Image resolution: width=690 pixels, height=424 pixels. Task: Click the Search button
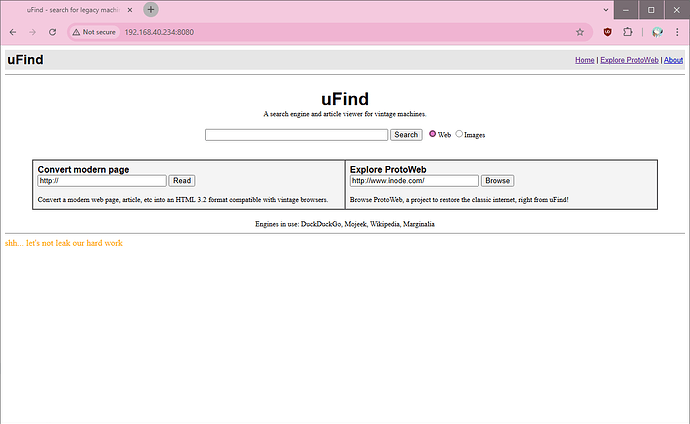406,135
